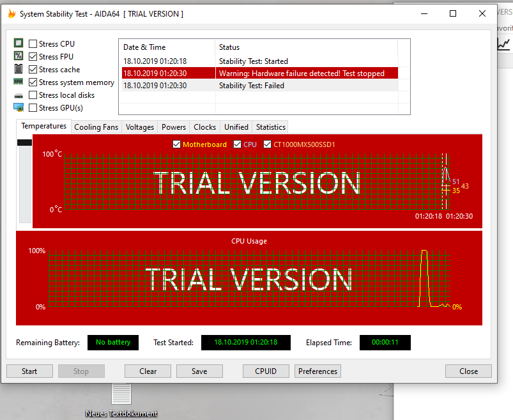This screenshot has height=420, width=513.
Task: Disable the Stress cache checkbox
Action: [33, 70]
